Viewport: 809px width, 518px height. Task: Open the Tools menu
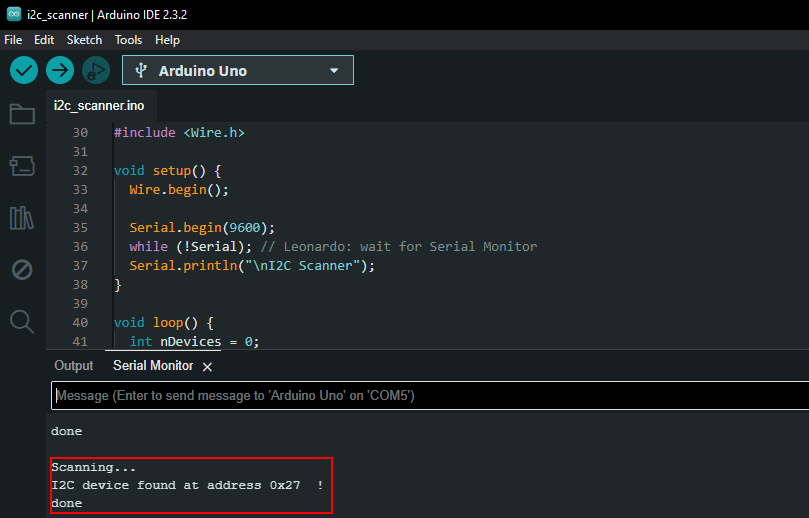point(128,40)
